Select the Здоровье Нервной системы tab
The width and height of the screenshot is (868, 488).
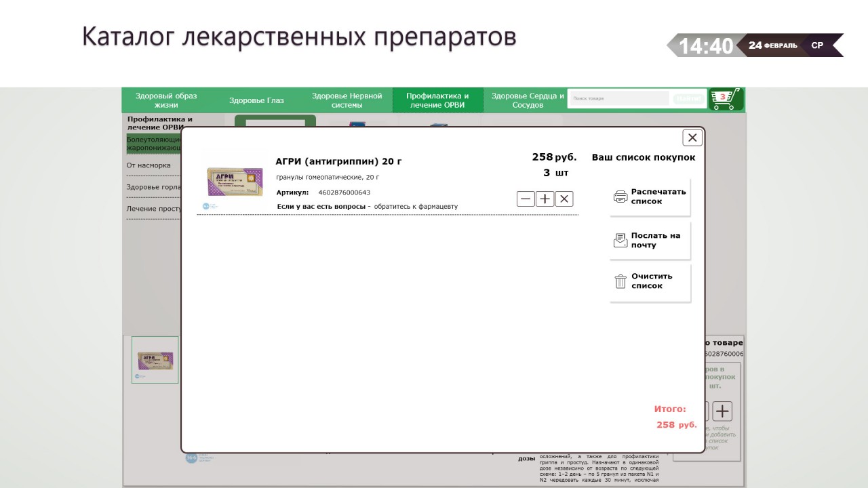pyautogui.click(x=347, y=100)
